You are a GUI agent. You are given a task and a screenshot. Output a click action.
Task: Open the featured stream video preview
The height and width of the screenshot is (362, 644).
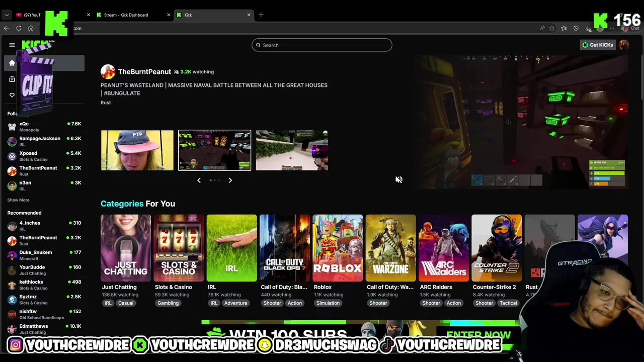click(521, 122)
